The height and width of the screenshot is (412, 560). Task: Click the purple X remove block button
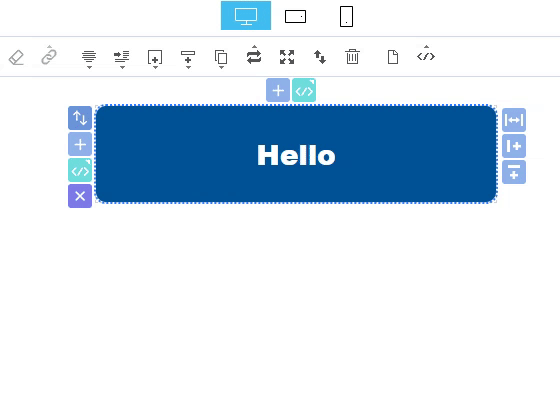coord(80,196)
